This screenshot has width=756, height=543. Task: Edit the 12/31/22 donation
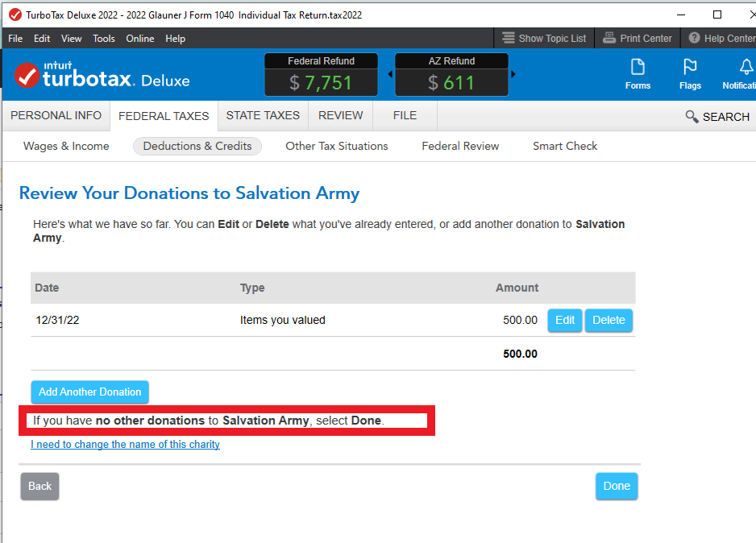565,321
